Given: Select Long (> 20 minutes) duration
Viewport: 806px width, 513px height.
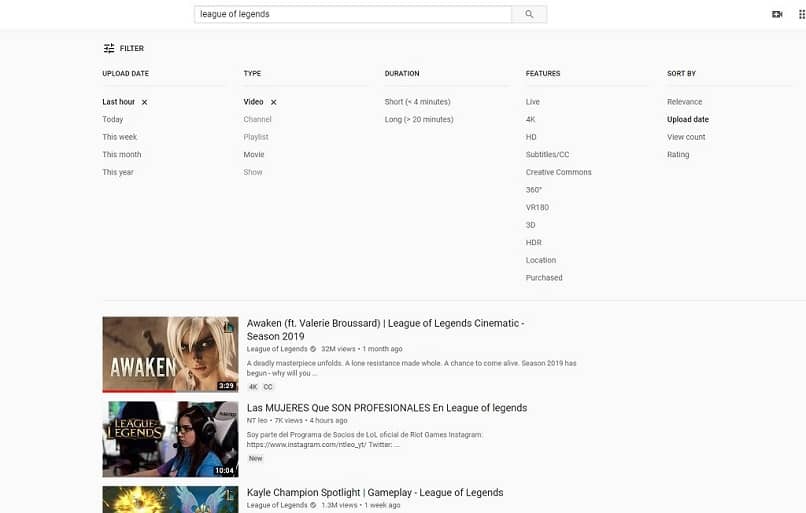Looking at the screenshot, I should pyautogui.click(x=419, y=119).
